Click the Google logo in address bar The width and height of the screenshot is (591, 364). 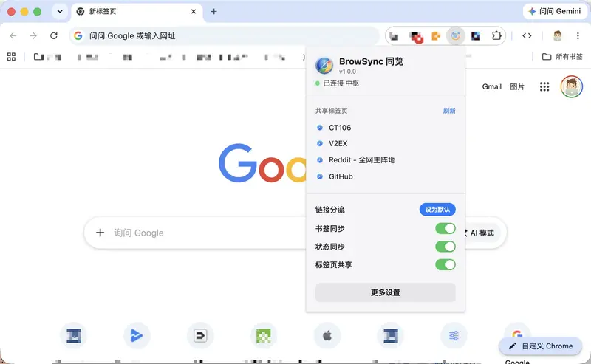point(78,35)
